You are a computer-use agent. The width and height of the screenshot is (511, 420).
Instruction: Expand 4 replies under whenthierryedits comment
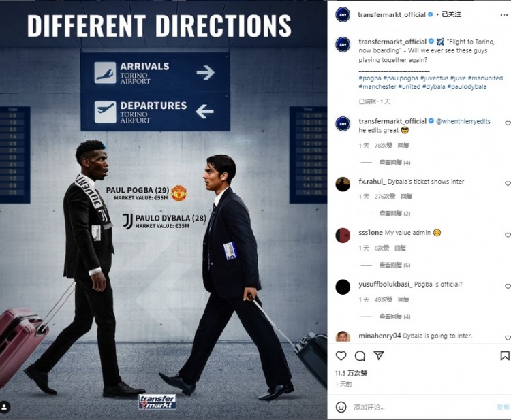click(x=394, y=163)
